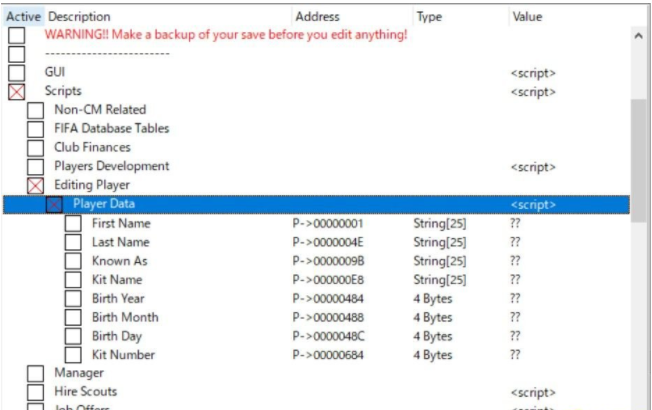Viewport: 652px width, 410px height.
Task: Tick the First Name entry checkbox
Action: (x=73, y=223)
